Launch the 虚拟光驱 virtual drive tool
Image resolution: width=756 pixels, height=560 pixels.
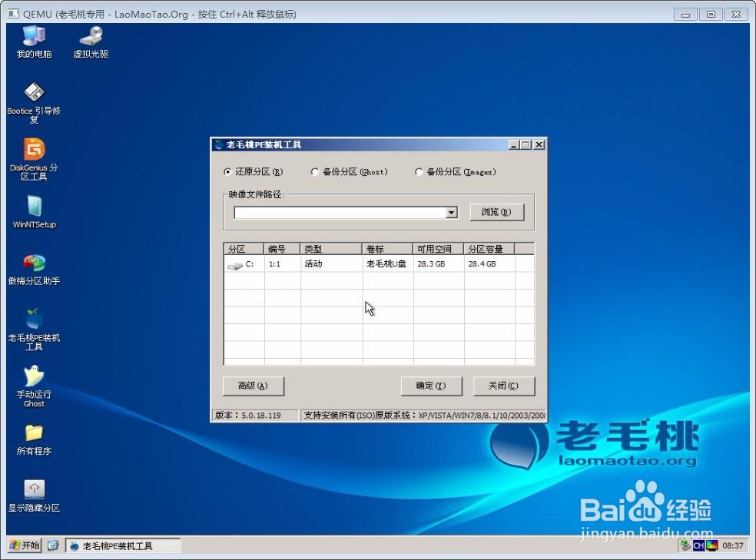point(91,42)
